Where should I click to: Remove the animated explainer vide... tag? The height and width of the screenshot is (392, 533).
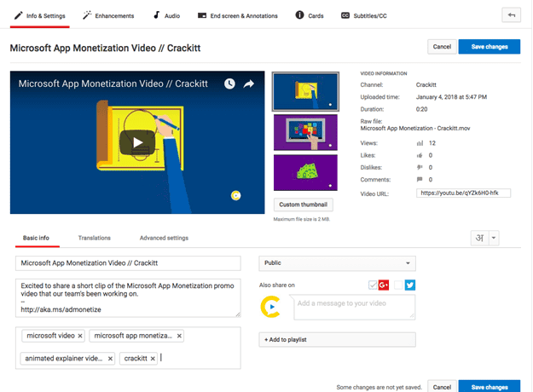coord(110,359)
